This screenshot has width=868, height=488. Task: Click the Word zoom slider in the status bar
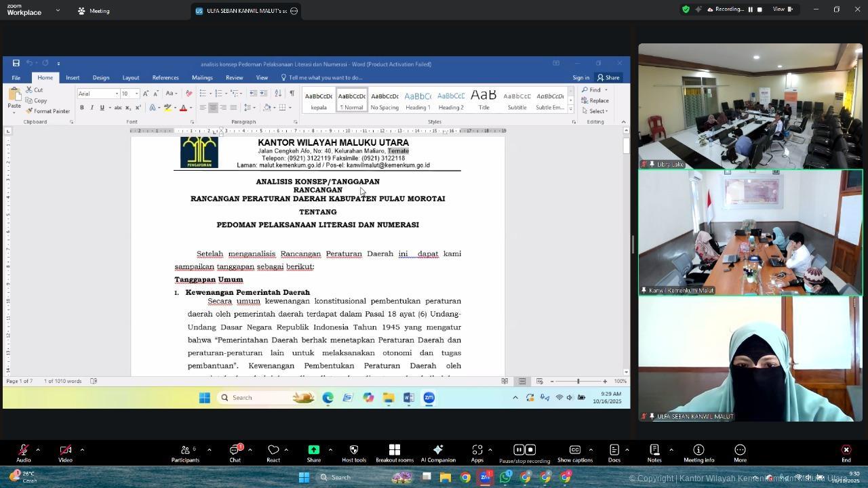tap(578, 382)
